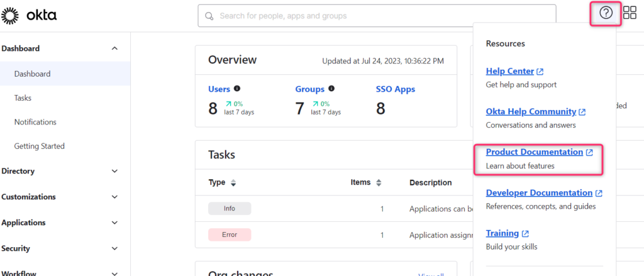Click the 'Learn about features' text
This screenshot has width=644, height=276.
point(520,167)
